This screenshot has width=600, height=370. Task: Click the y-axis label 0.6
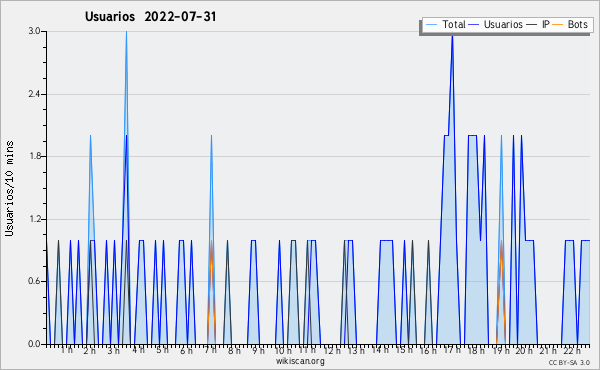point(34,281)
